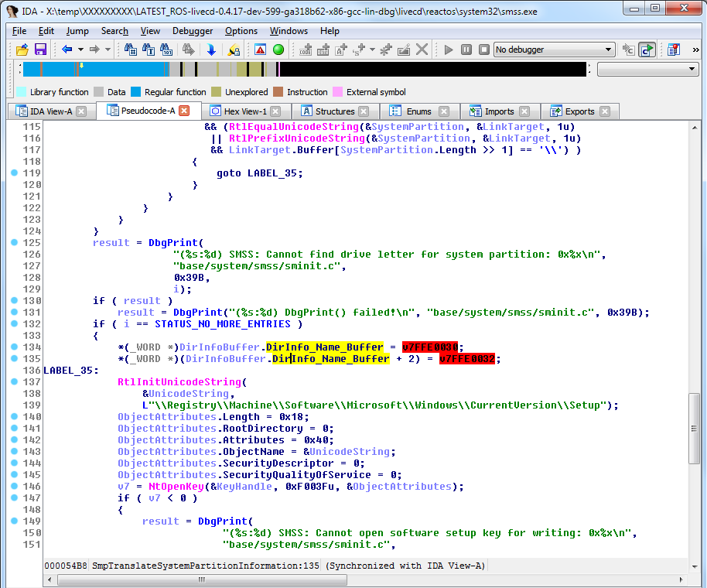Click the Search next binoculars arrow icon
The image size is (707, 588).
pos(188,50)
